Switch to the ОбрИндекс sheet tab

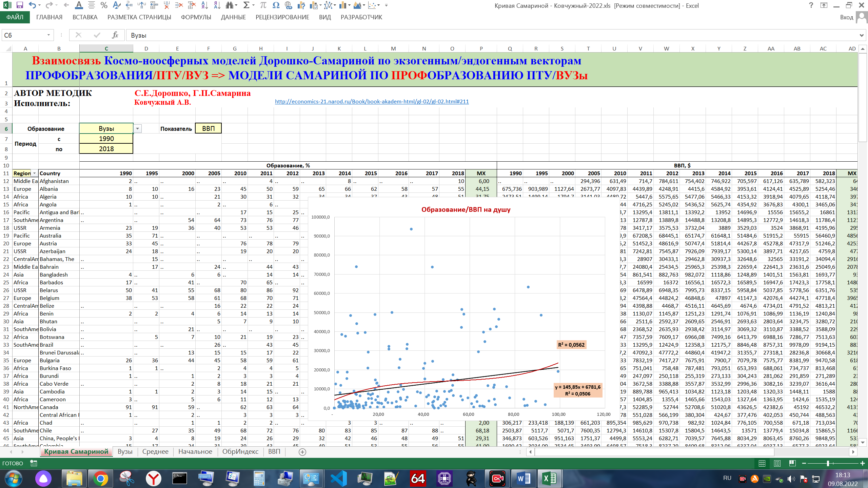pos(240,451)
